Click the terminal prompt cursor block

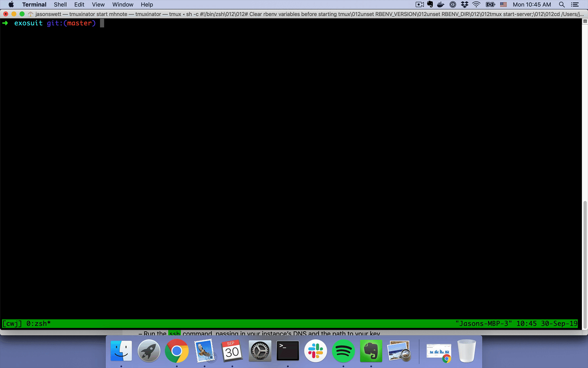pyautogui.click(x=102, y=23)
